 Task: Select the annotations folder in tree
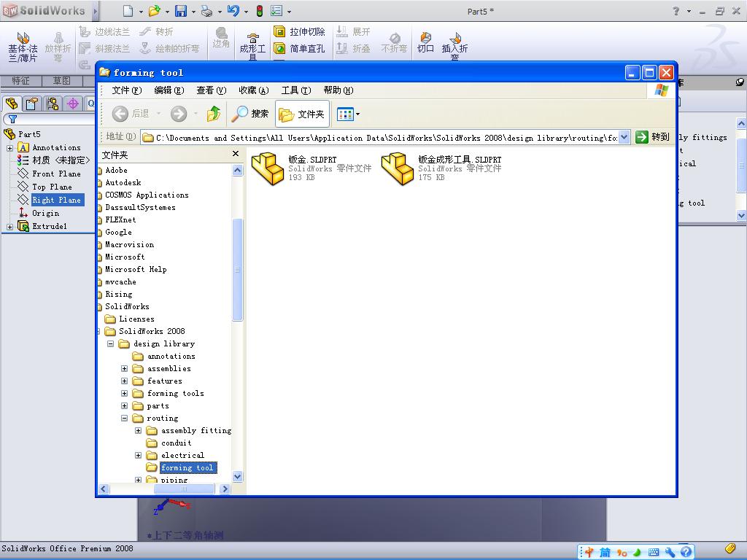[x=164, y=356]
